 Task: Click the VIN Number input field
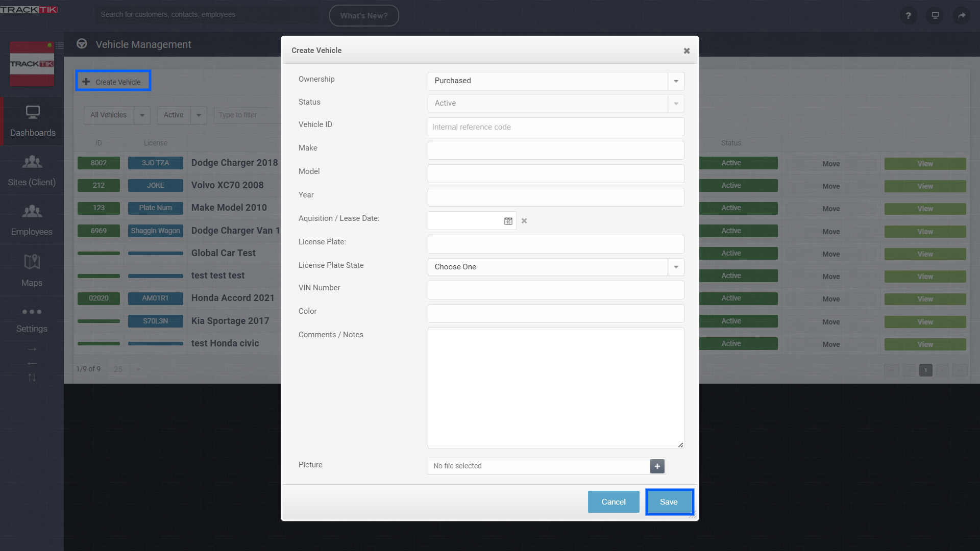556,290
